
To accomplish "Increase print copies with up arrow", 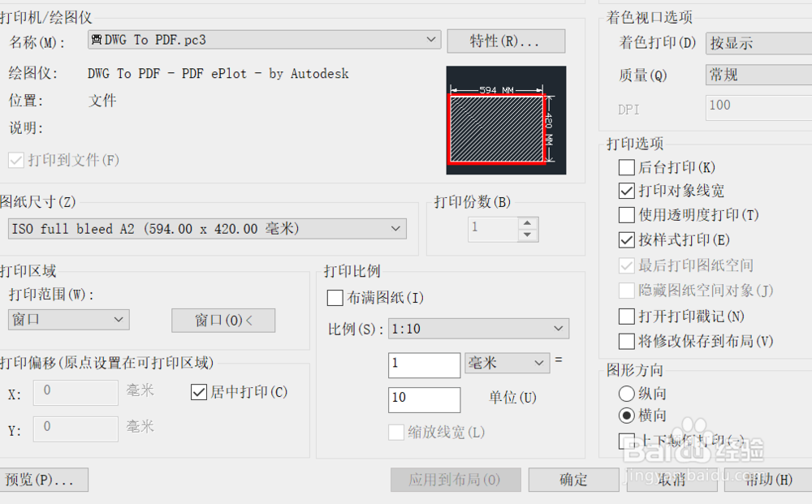I will pyautogui.click(x=528, y=223).
